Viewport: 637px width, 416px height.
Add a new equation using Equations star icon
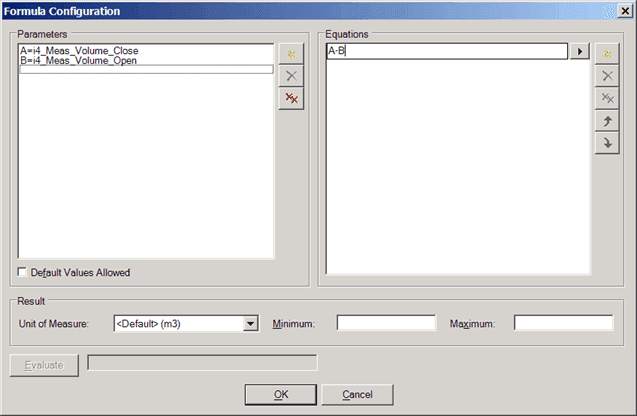point(607,54)
